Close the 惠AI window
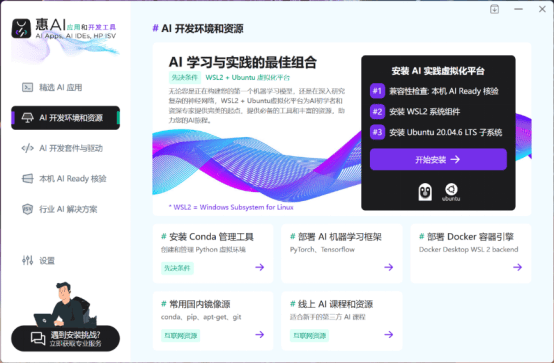Screen dimensions: 554x363 (x=542, y=9)
